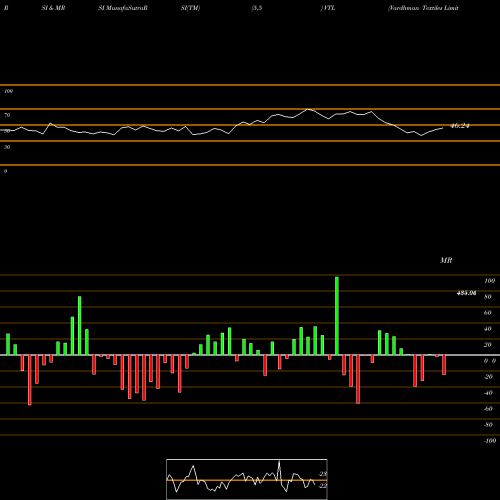This screenshot has width=500, height=500.
Task: Click the 'SI(TM)' header label
Action: [190, 8]
